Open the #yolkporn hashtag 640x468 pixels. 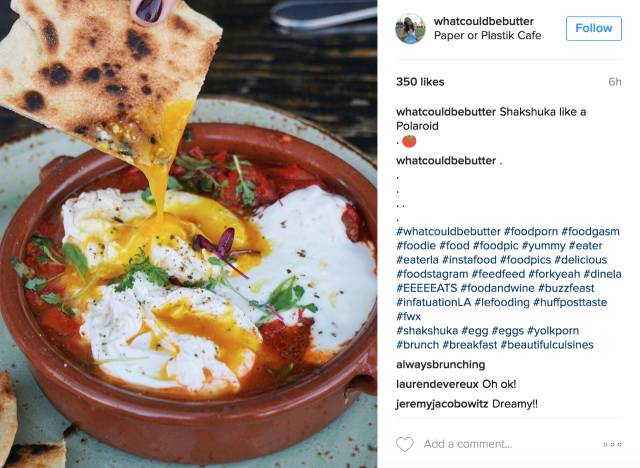[x=553, y=330]
